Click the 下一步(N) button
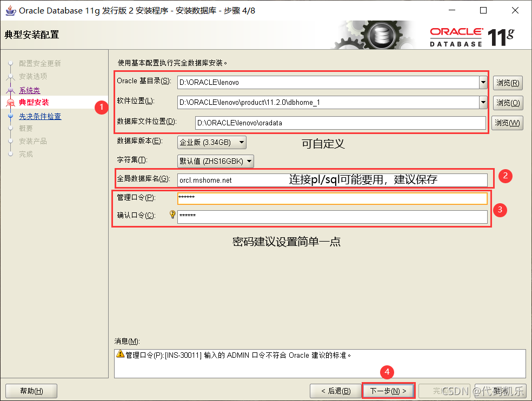The image size is (532, 401). click(x=388, y=391)
